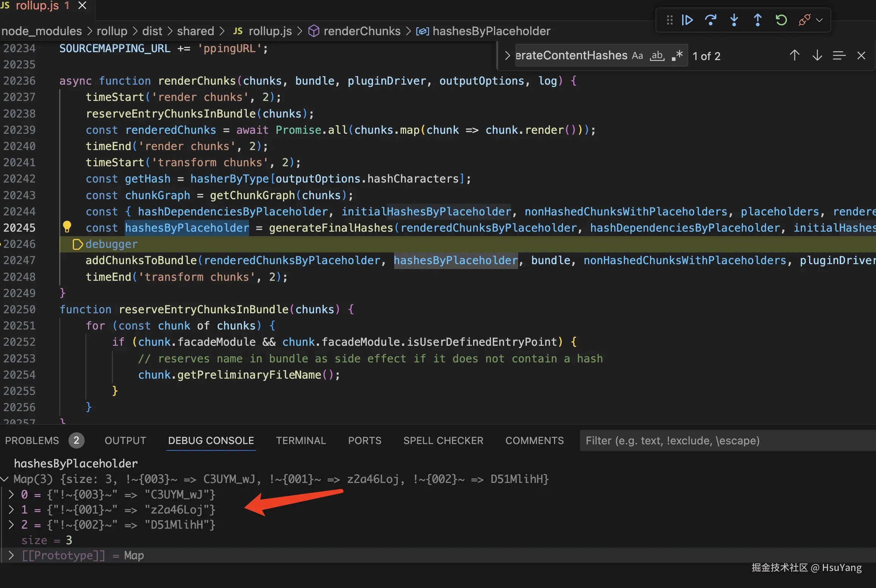Viewport: 876px width, 588px height.
Task: Expand map entry 0 in console
Action: coord(11,495)
